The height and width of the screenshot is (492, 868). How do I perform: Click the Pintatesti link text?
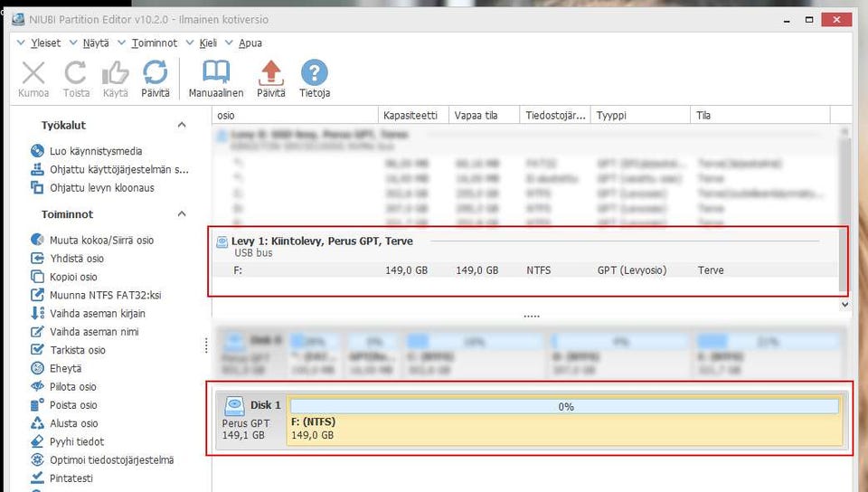coord(71,478)
